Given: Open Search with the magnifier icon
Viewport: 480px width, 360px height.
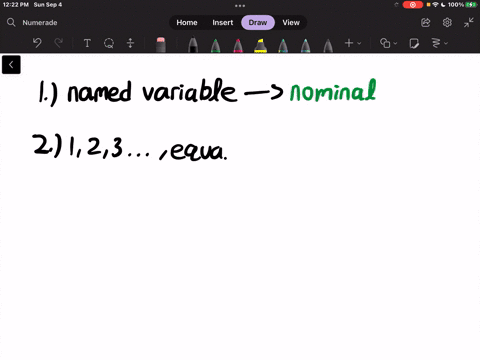Looking at the screenshot, I should (x=11, y=22).
